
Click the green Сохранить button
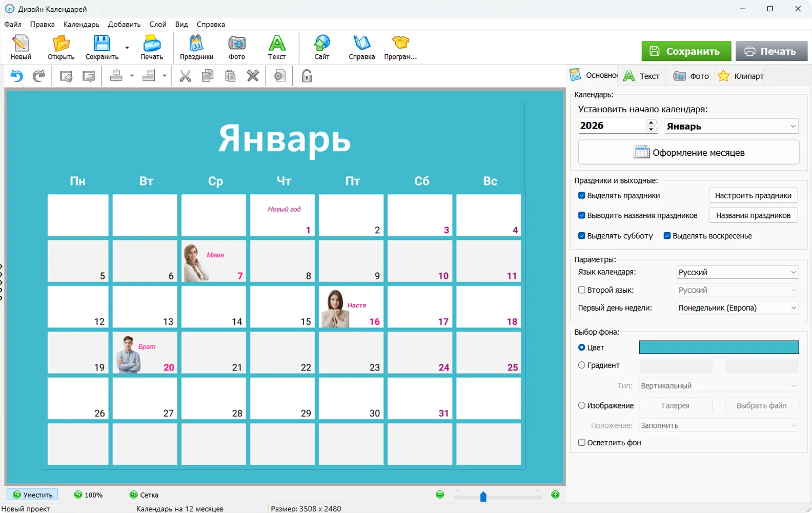[x=686, y=51]
